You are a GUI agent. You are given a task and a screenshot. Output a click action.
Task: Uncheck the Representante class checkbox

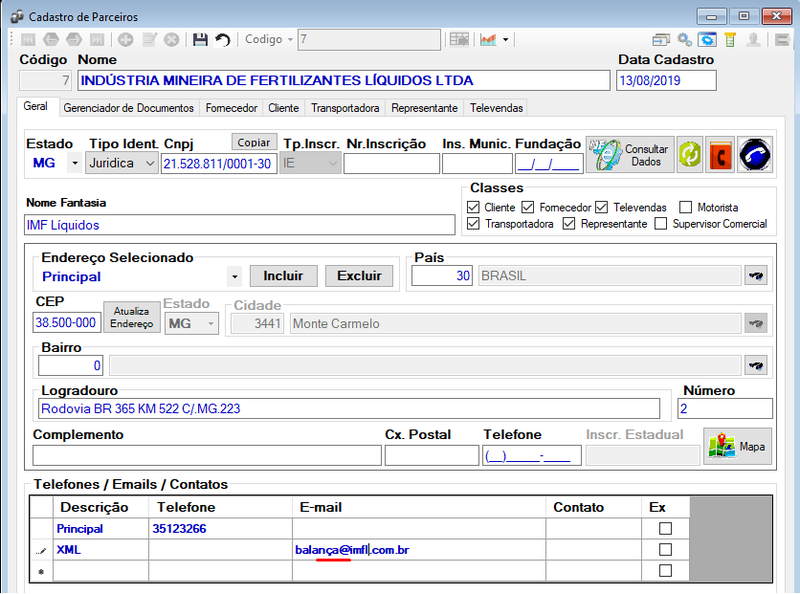coord(569,224)
